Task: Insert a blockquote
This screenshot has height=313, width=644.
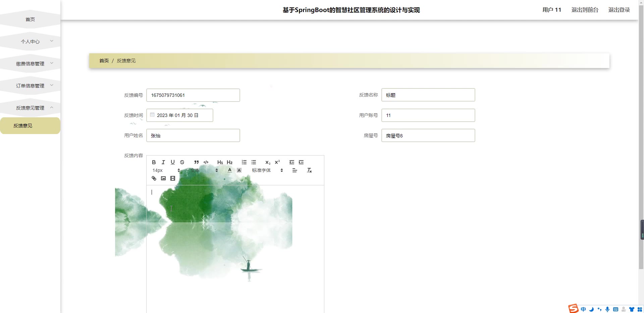Action: coord(197,162)
